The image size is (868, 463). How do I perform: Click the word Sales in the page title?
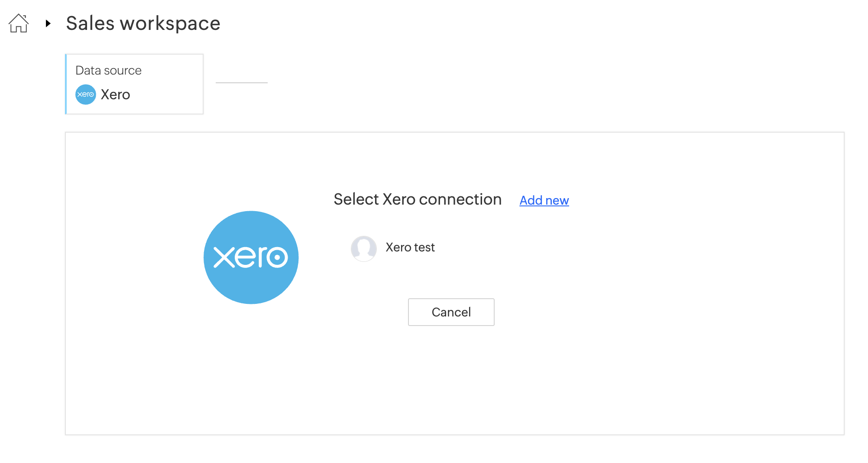[90, 23]
